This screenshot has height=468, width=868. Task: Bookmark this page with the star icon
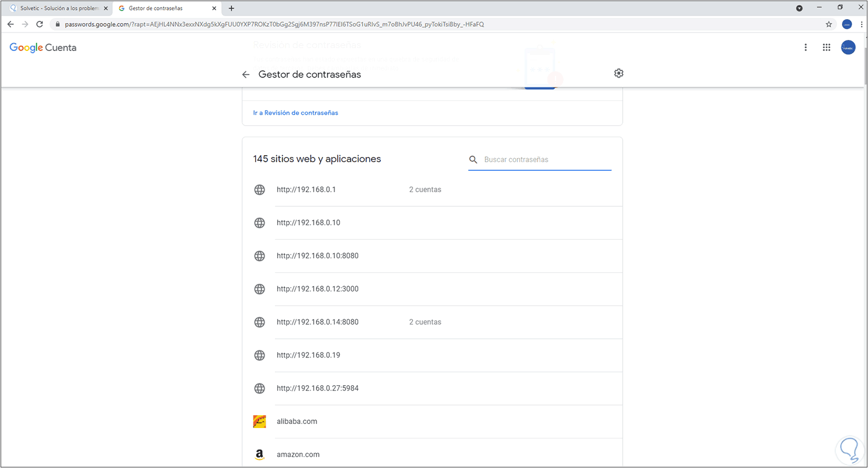coord(829,24)
